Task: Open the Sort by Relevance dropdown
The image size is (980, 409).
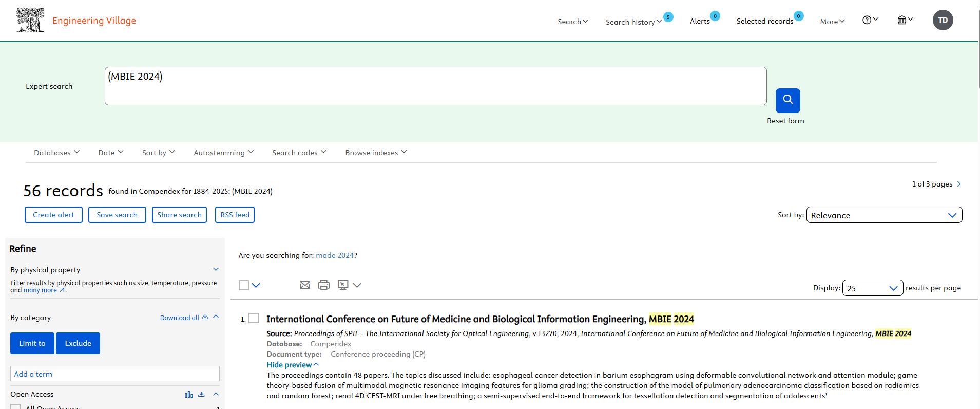Action: click(883, 215)
